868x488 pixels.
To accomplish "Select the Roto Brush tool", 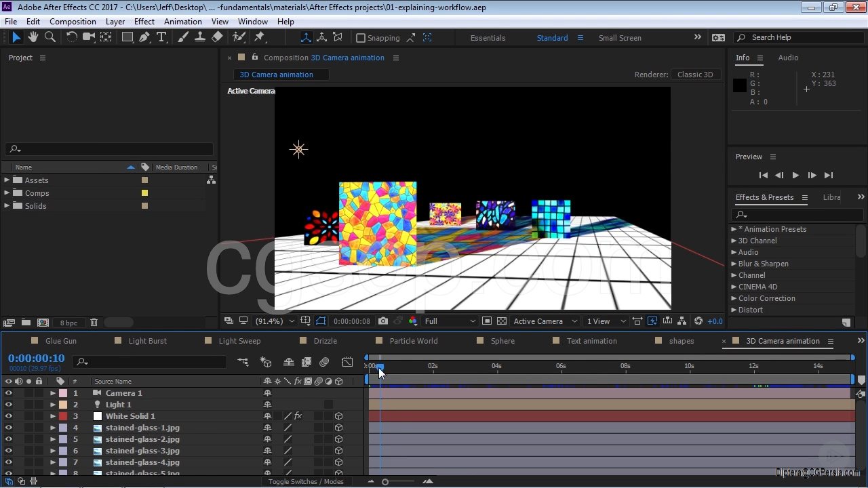I will [x=239, y=37].
